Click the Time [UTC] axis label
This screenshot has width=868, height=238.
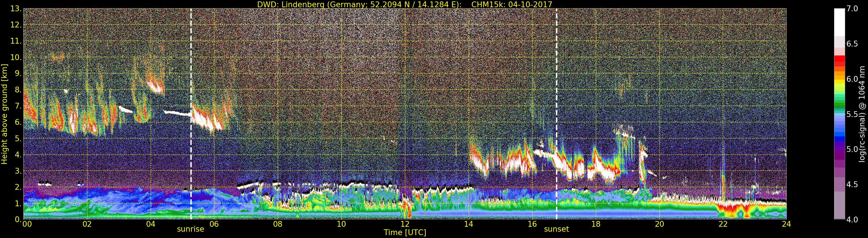[405, 233]
